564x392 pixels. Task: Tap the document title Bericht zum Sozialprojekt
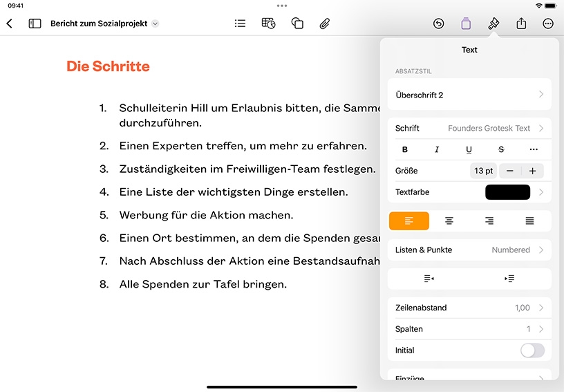[99, 24]
